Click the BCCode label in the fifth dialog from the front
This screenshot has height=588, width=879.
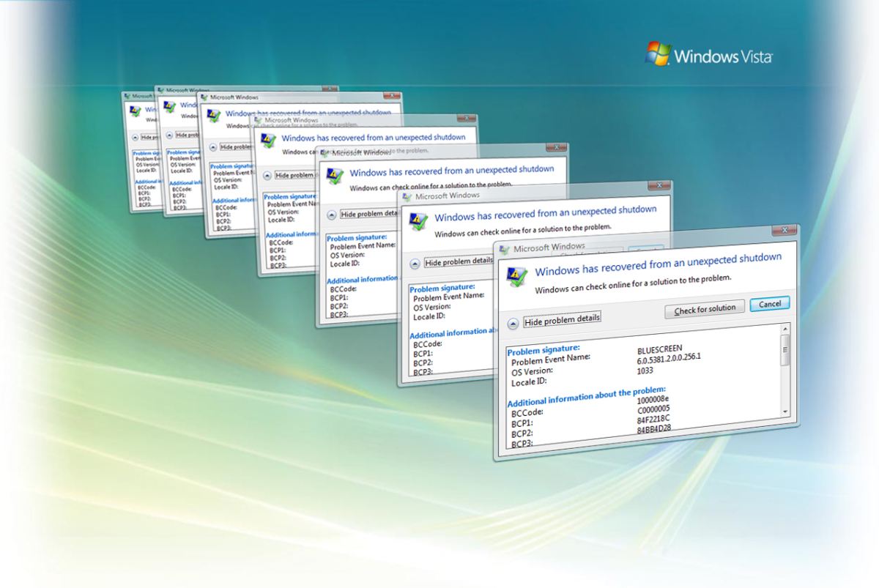pyautogui.click(x=226, y=206)
